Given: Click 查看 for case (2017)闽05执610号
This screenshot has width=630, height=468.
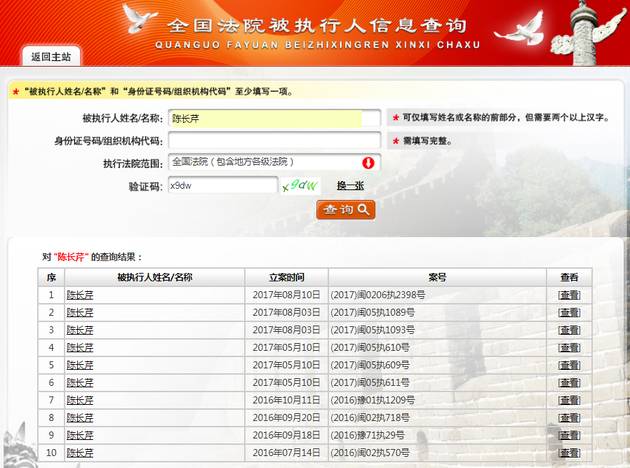Looking at the screenshot, I should pyautogui.click(x=568, y=348).
